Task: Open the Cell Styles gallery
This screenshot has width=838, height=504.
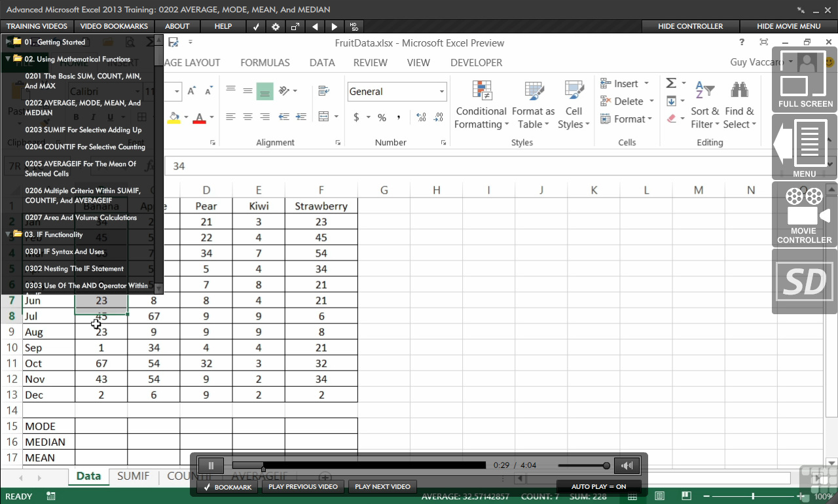Action: (574, 105)
